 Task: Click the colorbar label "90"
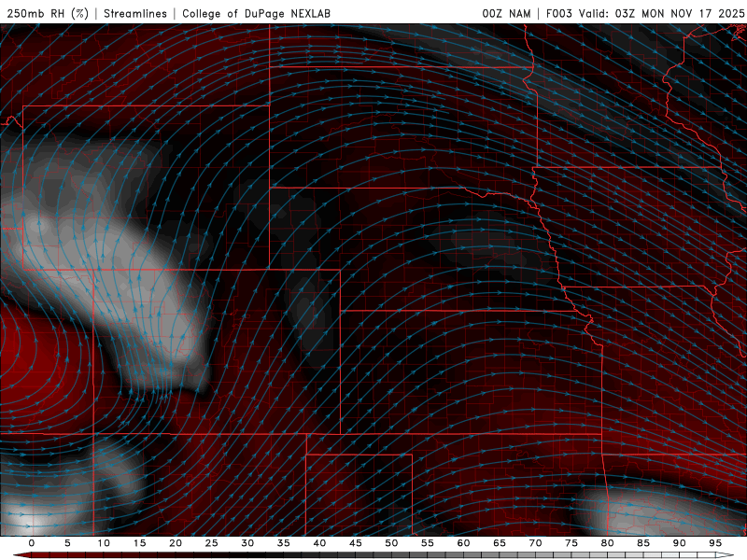pyautogui.click(x=680, y=543)
